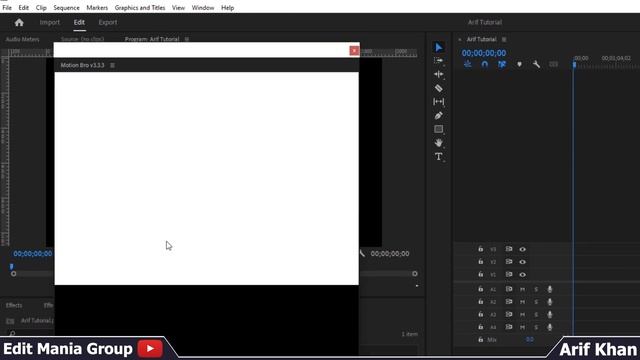
Task: Select the Razor tool
Action: 439,88
